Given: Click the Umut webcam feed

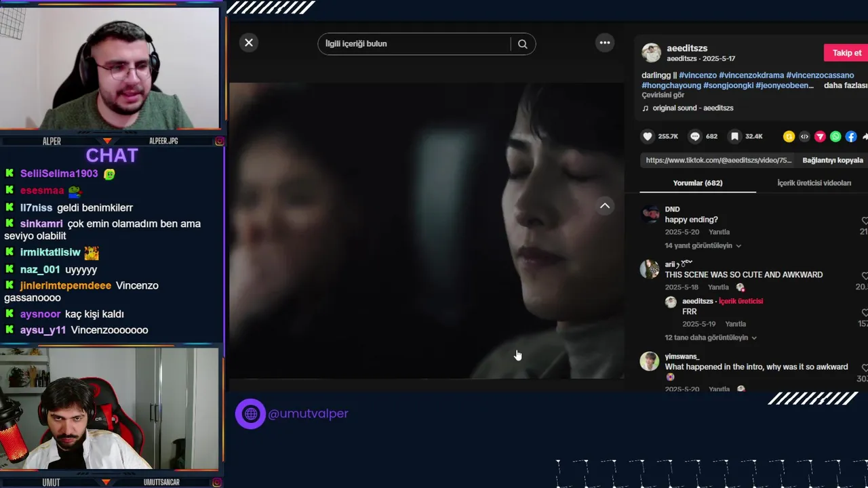Looking at the screenshot, I should (111, 409).
